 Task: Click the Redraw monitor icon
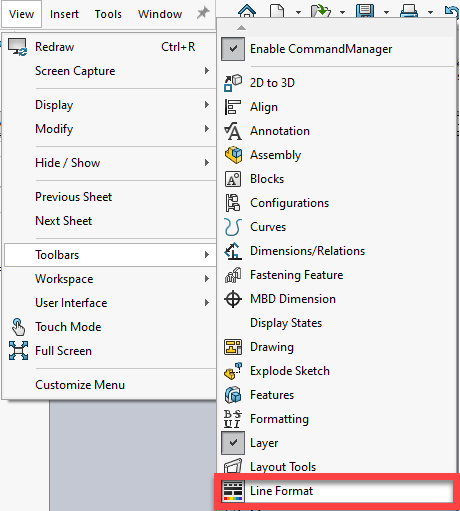click(17, 47)
